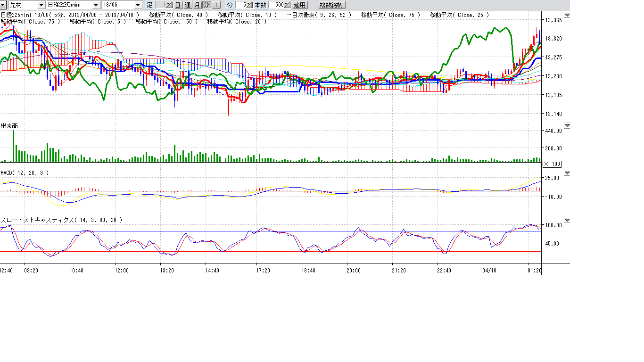The image size is (644, 362).
Task: Select the 分 (minute) timeframe button
Action: (x=206, y=5)
